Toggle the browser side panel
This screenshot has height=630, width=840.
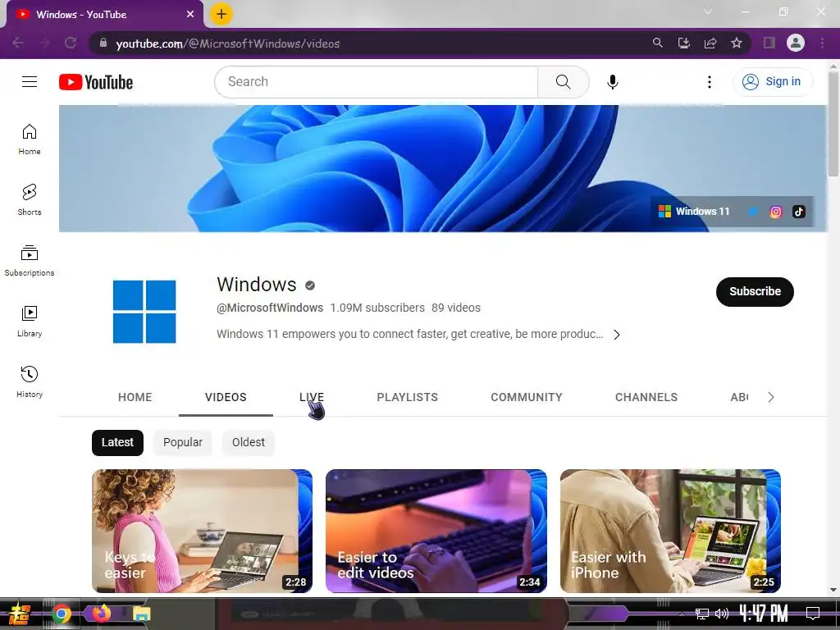(769, 43)
